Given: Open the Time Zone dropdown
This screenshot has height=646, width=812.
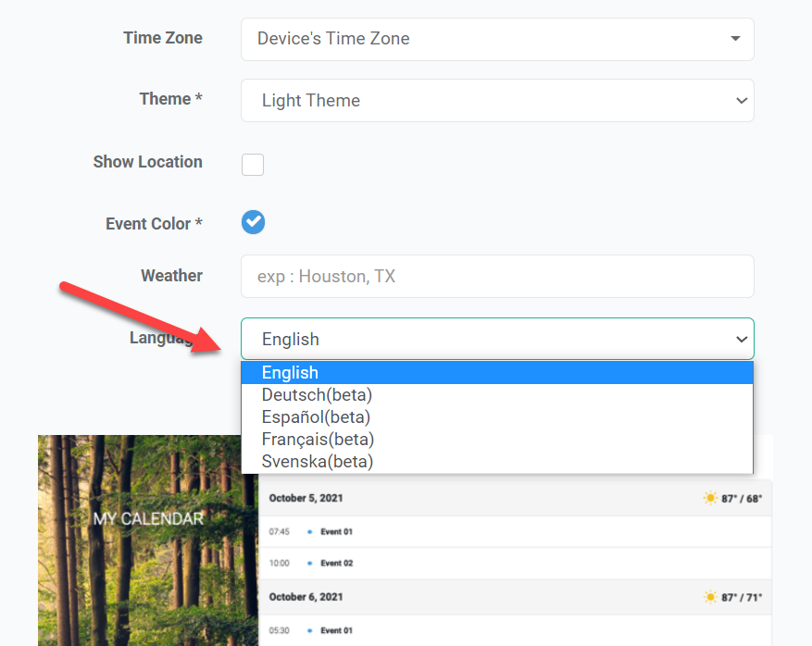Looking at the screenshot, I should (497, 39).
